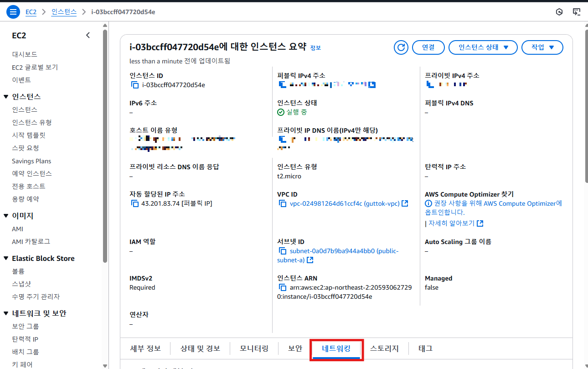Open EC2 글로벌 보기 in sidebar
The width and height of the screenshot is (588, 369).
click(35, 67)
